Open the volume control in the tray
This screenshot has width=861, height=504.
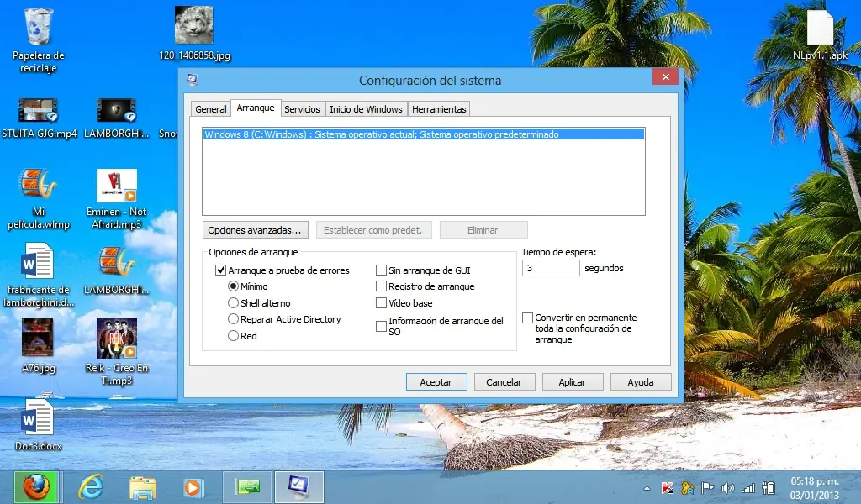pyautogui.click(x=727, y=488)
